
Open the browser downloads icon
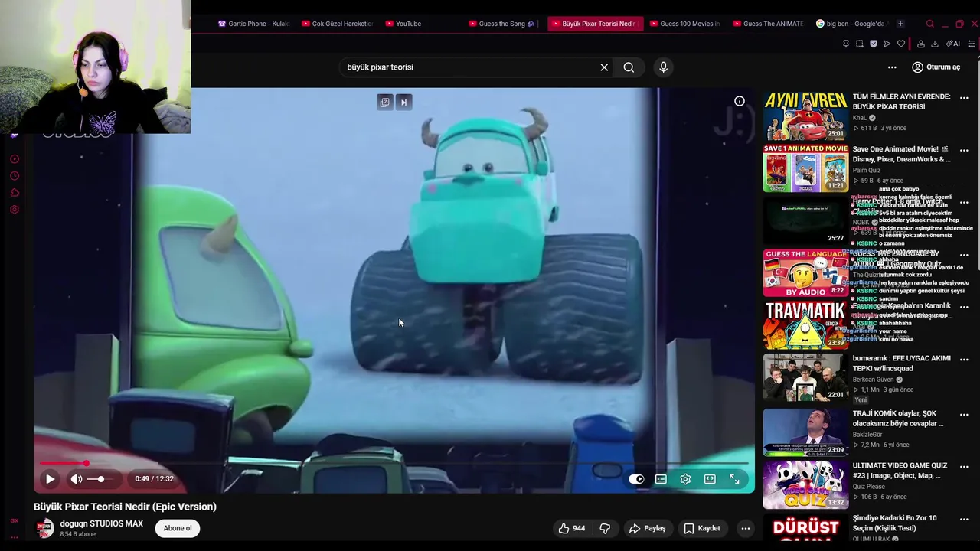tap(935, 44)
